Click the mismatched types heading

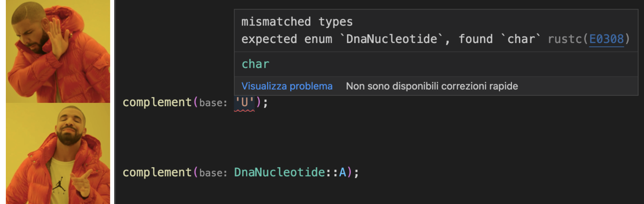[297, 22]
